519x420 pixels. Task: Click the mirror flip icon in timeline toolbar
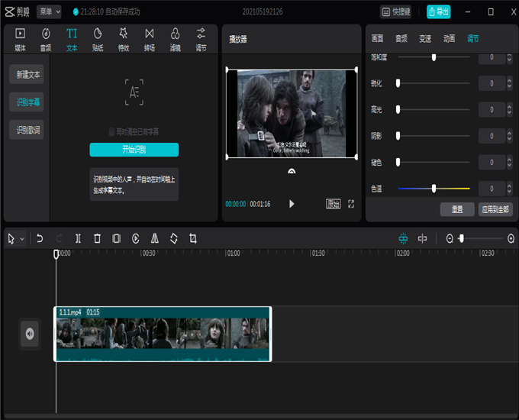coord(155,238)
